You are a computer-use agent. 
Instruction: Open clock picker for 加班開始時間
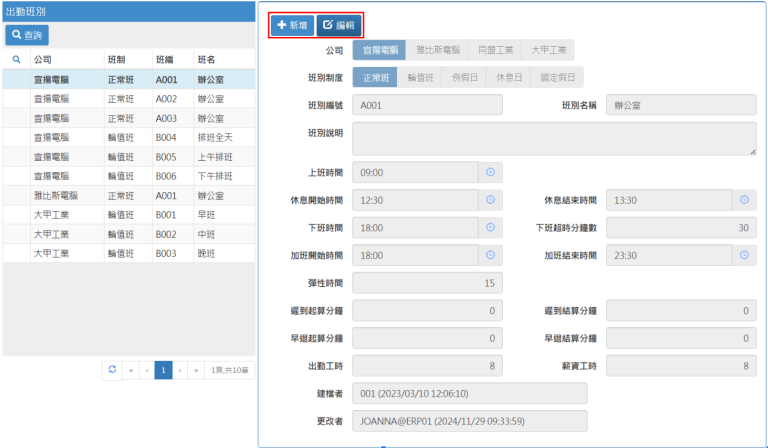490,255
